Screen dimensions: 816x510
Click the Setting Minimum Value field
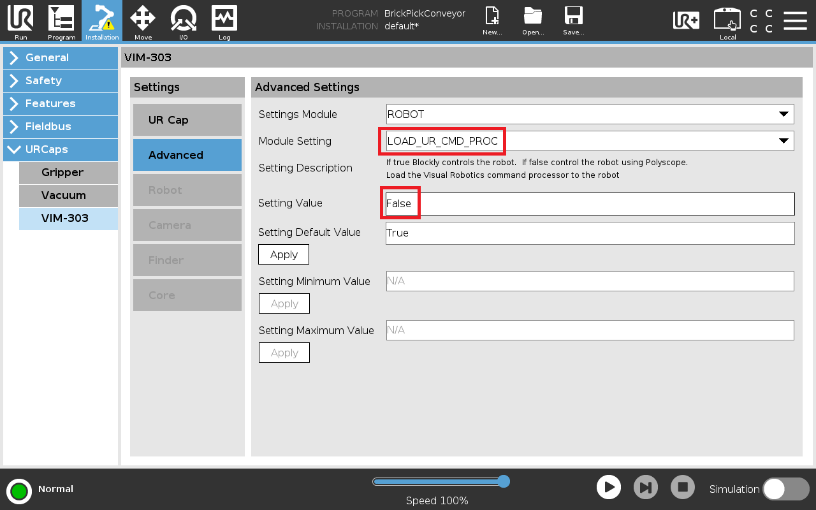click(x=590, y=281)
